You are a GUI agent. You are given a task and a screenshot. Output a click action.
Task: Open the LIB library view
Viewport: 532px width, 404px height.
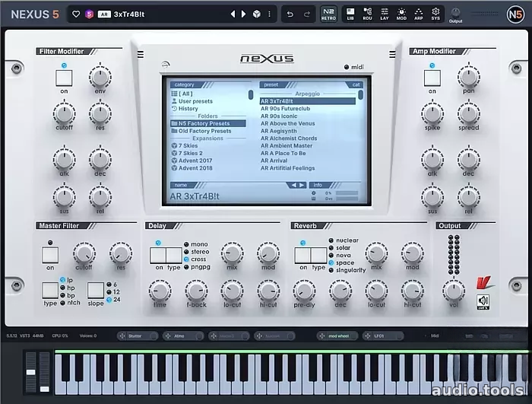click(350, 14)
